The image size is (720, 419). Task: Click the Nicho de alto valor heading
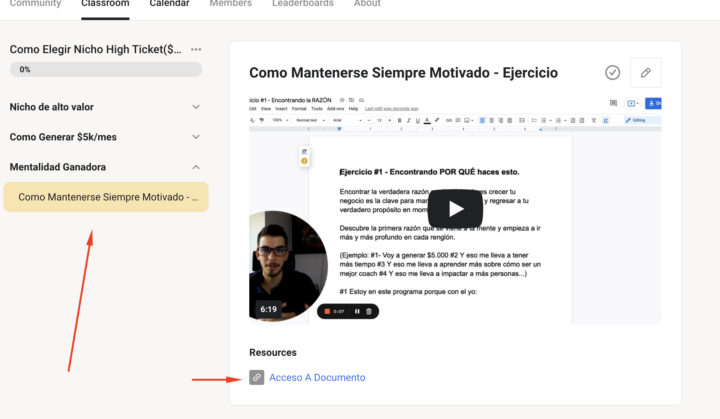[51, 107]
